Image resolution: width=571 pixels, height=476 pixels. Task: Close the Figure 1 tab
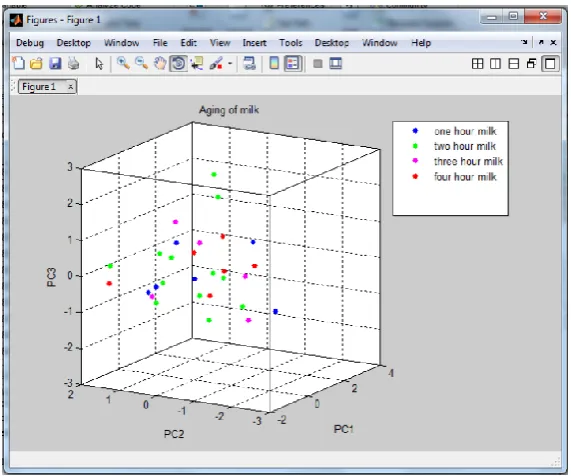pos(71,87)
